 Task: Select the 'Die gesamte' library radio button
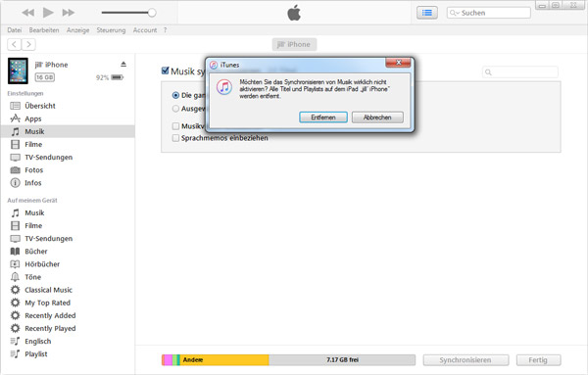point(175,95)
